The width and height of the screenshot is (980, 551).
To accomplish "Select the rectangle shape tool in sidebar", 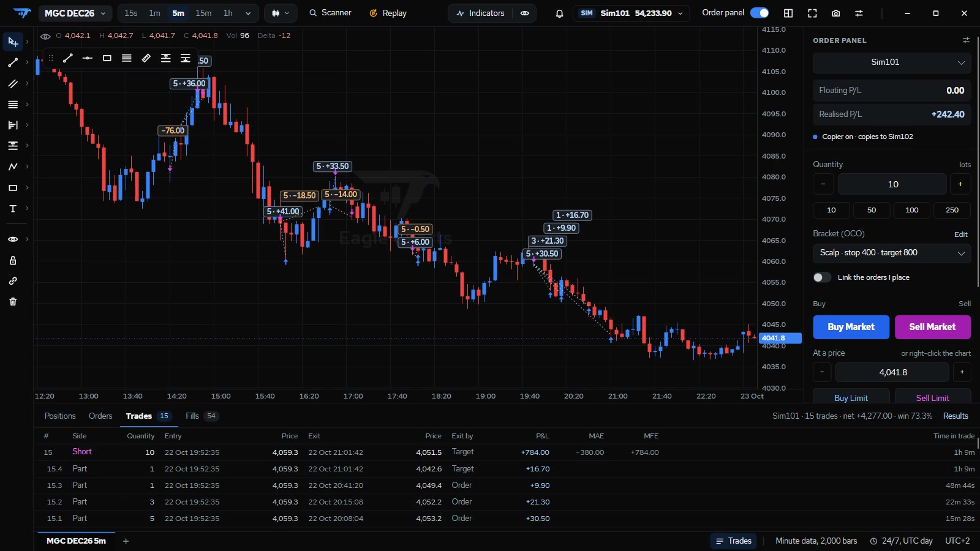I will (x=13, y=187).
